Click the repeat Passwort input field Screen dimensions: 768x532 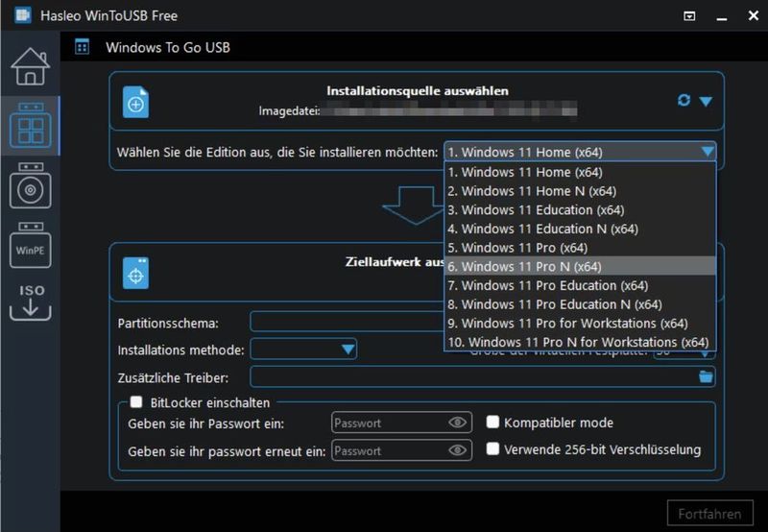401,450
